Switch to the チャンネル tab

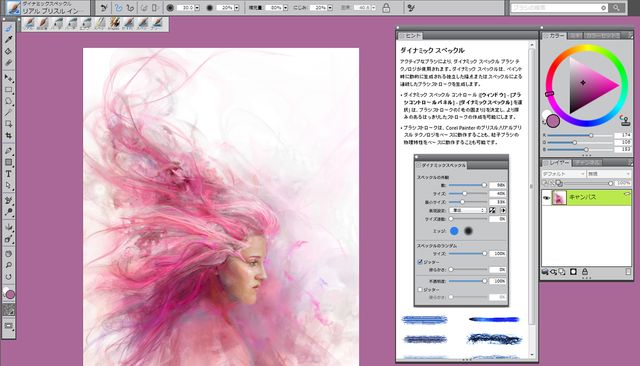coord(587,163)
